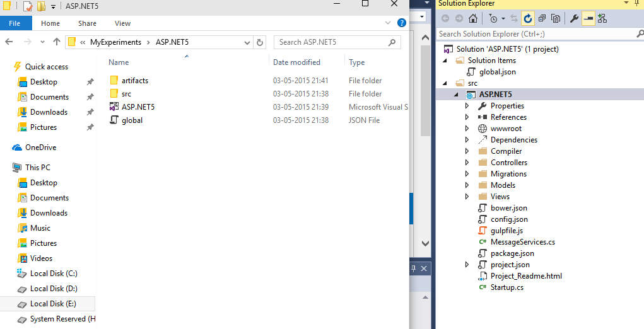Open address bar history dropdown
Image resolution: width=644 pixels, height=329 pixels.
point(247,42)
